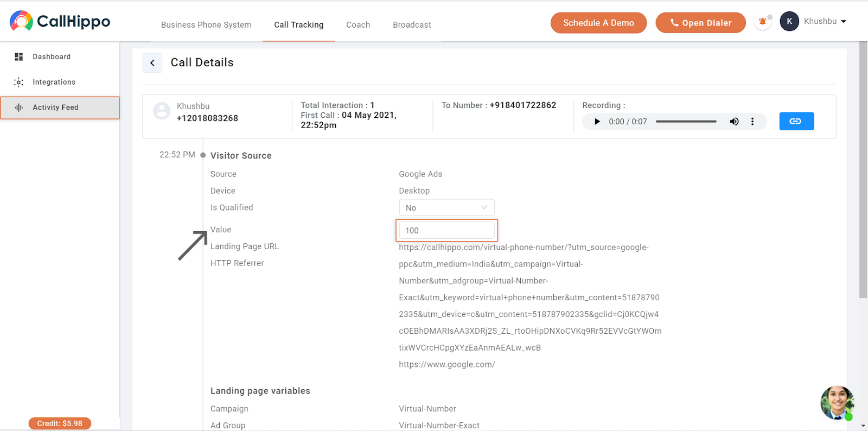Click the CallHippo logo

(x=60, y=21)
